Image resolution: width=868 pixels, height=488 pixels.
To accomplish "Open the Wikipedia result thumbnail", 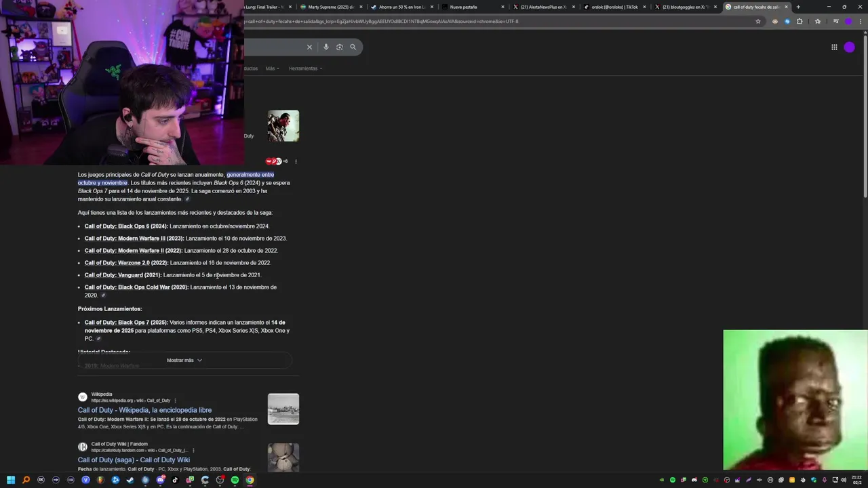I will 283,409.
